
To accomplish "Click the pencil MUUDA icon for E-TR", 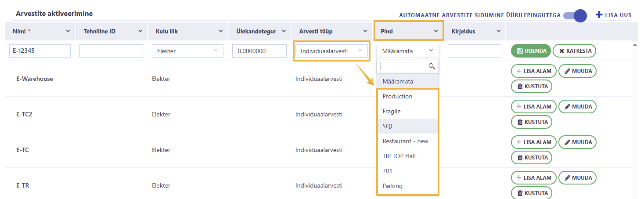I will 567,178.
